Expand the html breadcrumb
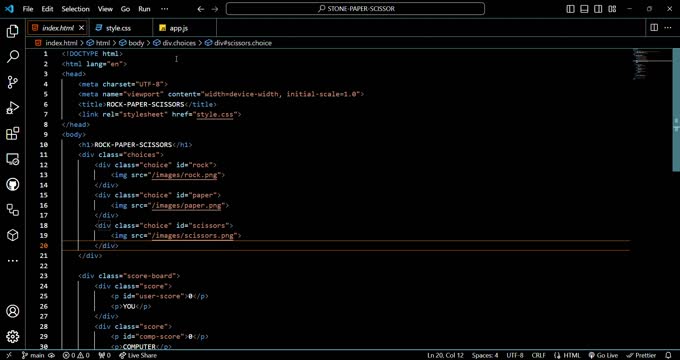The height and width of the screenshot is (360, 680). (98, 43)
